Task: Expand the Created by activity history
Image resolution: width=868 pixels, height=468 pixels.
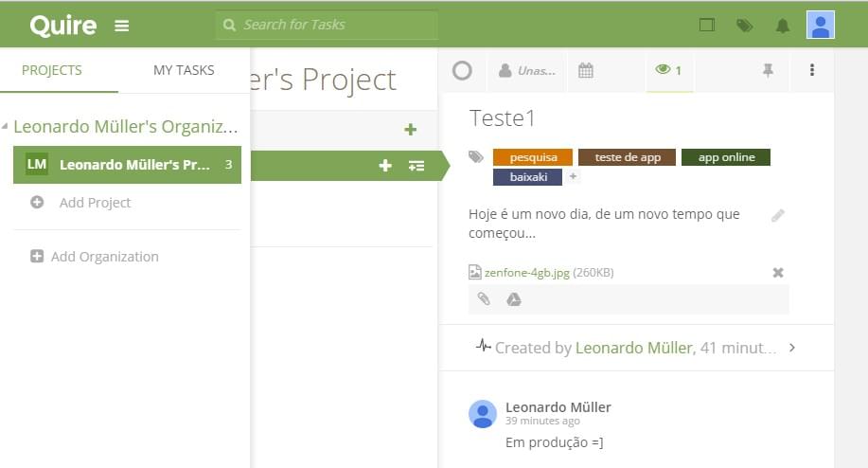Action: coord(792,348)
